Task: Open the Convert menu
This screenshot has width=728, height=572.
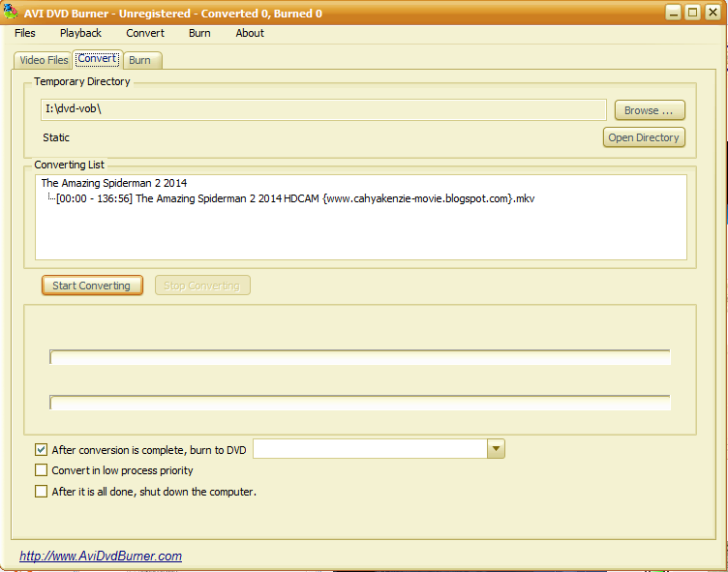Action: 145,33
